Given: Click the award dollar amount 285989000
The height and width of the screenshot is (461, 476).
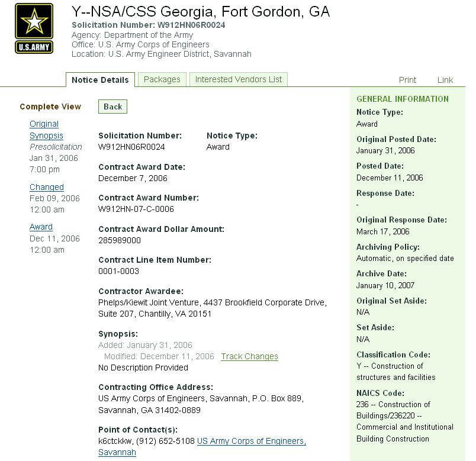Looking at the screenshot, I should [x=119, y=240].
